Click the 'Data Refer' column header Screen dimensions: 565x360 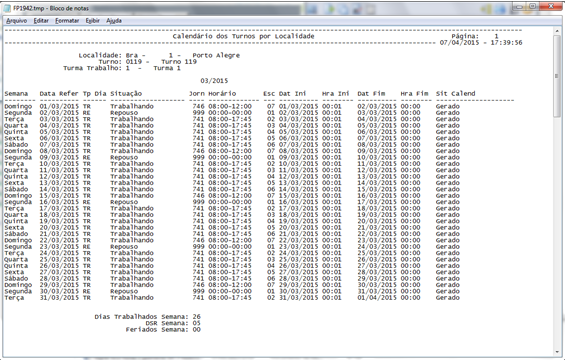[x=59, y=94]
